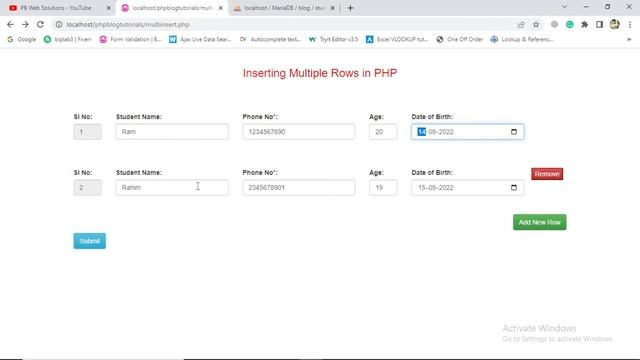Open the One Off Order bookmark
The height and width of the screenshot is (360, 640).
tap(460, 39)
